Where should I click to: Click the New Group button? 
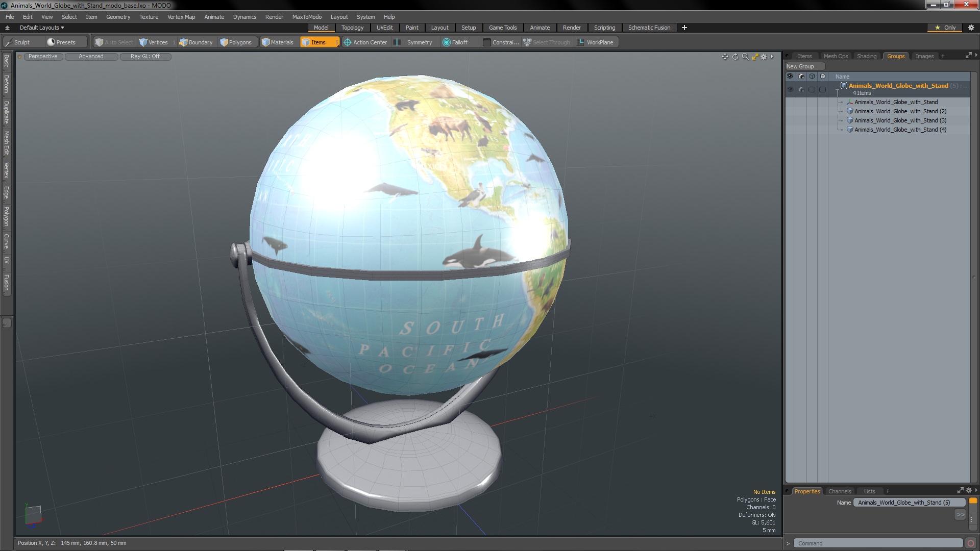[804, 66]
